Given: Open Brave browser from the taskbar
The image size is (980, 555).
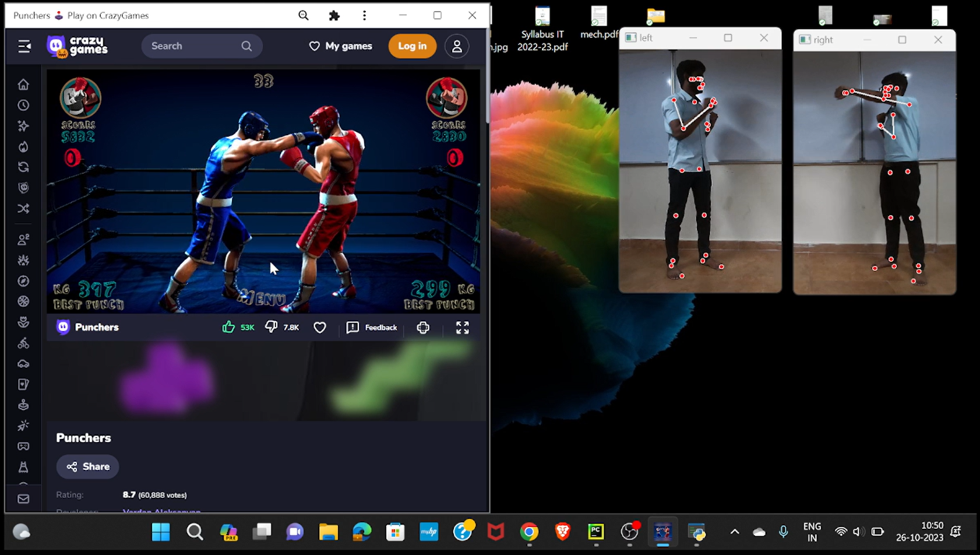Looking at the screenshot, I should coord(563,532).
